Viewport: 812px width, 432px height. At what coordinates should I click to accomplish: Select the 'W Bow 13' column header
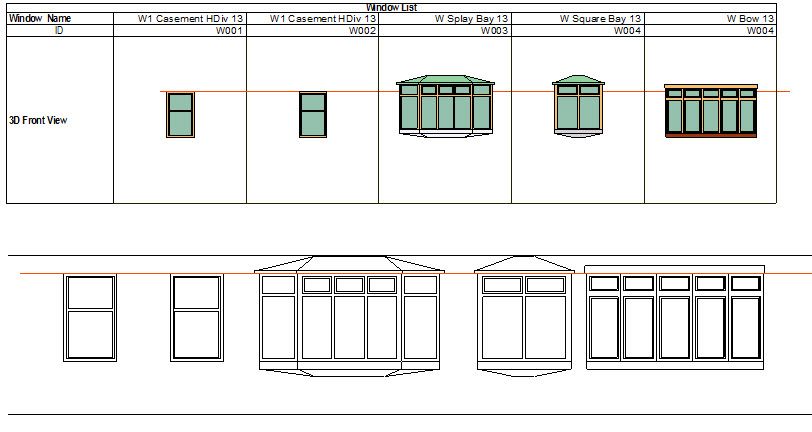[x=710, y=19]
